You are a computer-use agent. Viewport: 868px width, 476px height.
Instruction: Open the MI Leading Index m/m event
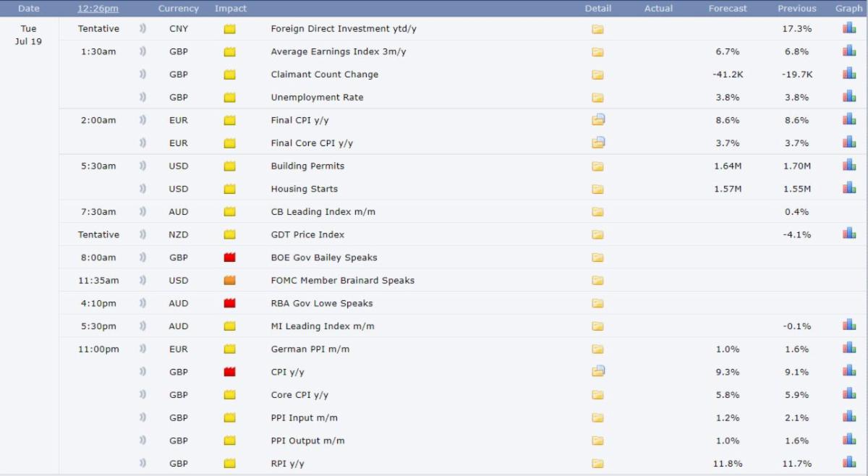(323, 326)
